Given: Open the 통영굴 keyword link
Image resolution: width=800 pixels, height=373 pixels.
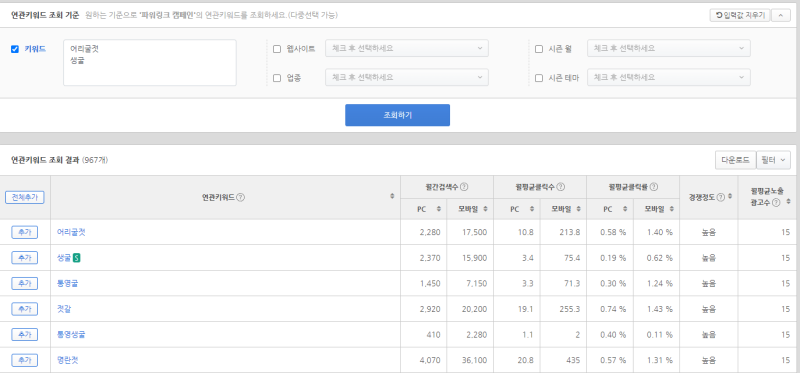Looking at the screenshot, I should 67,283.
